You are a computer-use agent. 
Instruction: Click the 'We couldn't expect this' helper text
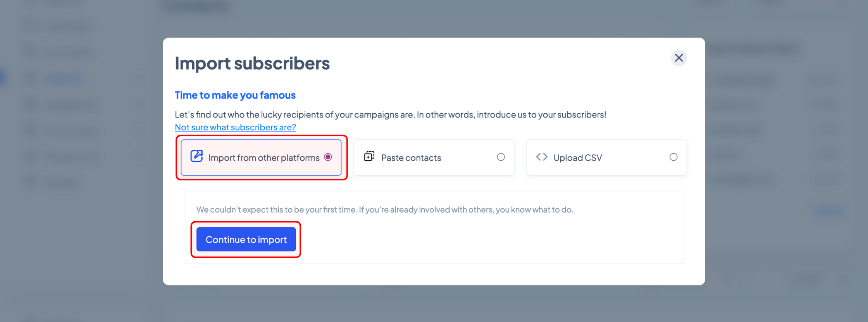pos(385,209)
